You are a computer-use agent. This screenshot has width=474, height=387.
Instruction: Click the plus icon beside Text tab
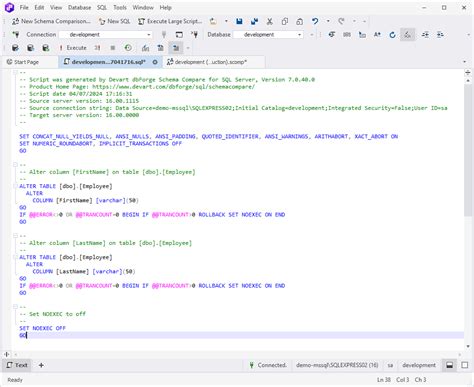tap(41, 365)
